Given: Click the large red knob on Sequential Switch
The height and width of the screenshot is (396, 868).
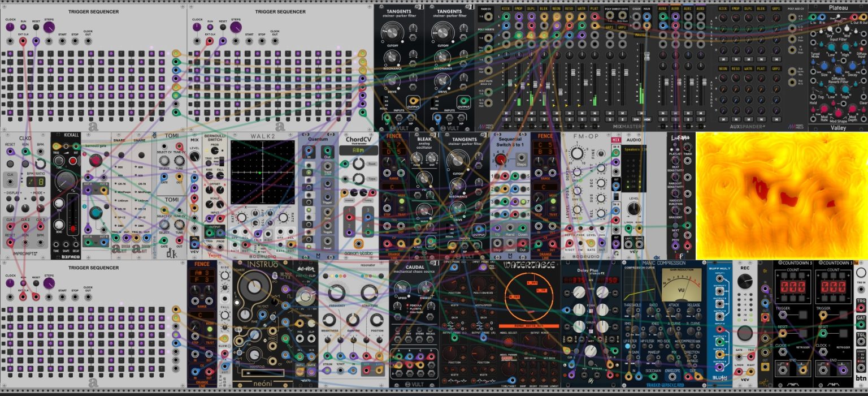Looking at the screenshot, I should click(x=501, y=160).
